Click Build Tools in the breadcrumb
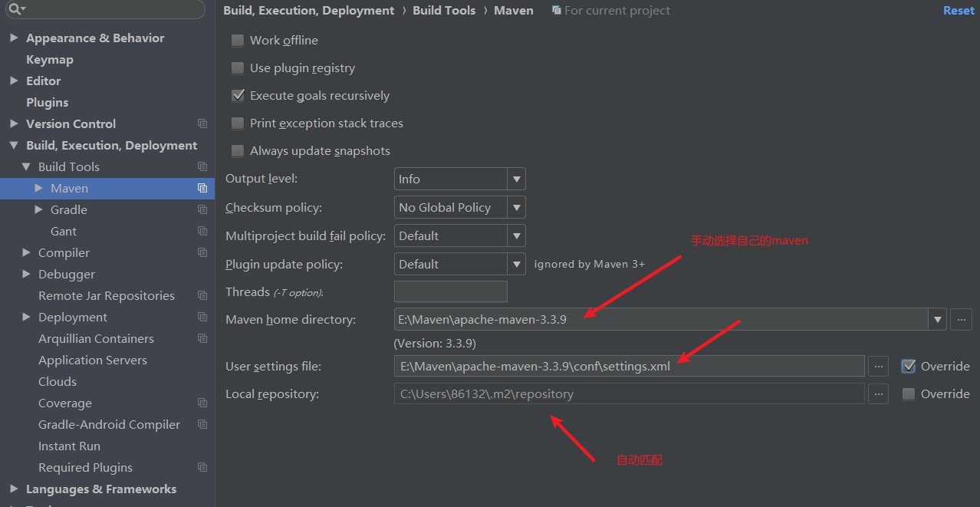Screen dimensions: 980x507 click(x=444, y=10)
